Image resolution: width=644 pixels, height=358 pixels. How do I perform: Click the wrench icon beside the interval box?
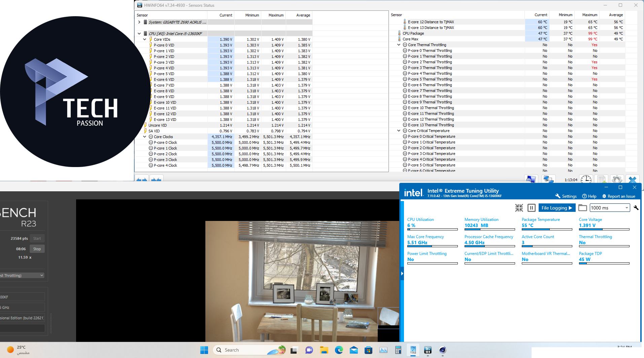636,208
